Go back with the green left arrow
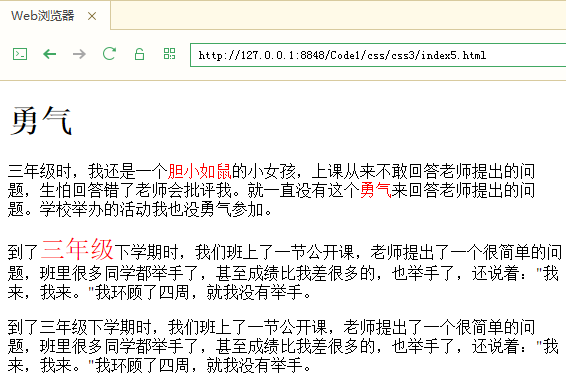The height and width of the screenshot is (376, 566). pos(49,54)
